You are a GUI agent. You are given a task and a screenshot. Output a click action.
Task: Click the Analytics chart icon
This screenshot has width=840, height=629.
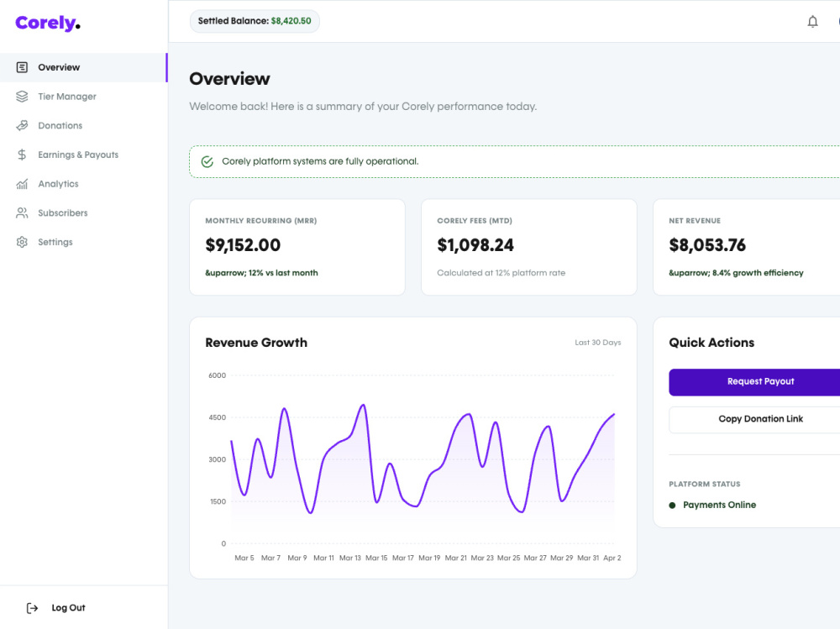click(22, 184)
